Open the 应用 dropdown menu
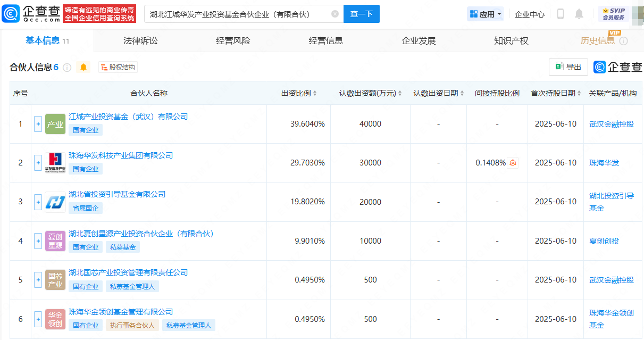The image size is (644, 340). pyautogui.click(x=486, y=14)
